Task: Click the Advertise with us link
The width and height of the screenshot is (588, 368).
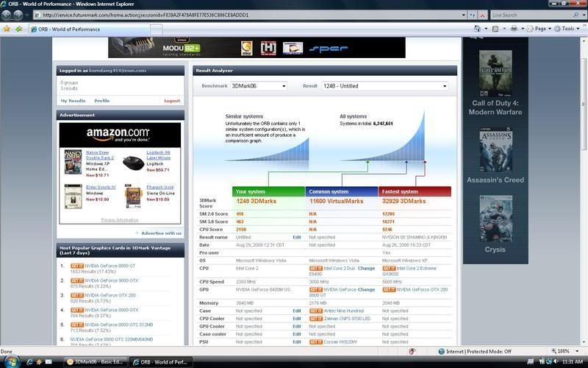Action: (x=161, y=233)
